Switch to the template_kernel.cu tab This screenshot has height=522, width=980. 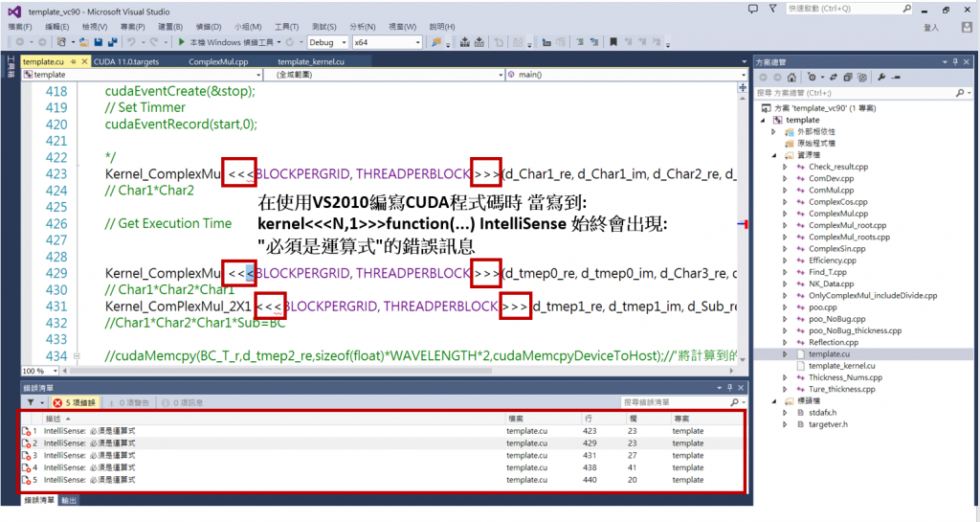click(311, 61)
